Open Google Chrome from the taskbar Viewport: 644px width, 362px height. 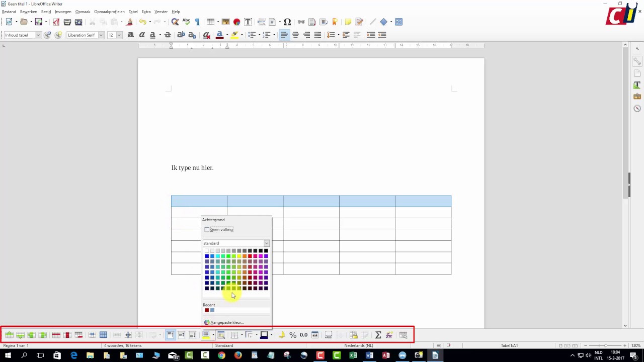pos(221,356)
